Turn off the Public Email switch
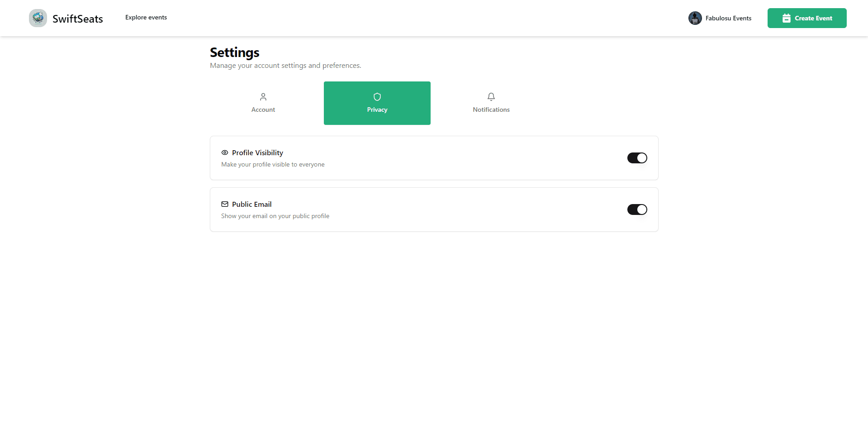 point(637,209)
